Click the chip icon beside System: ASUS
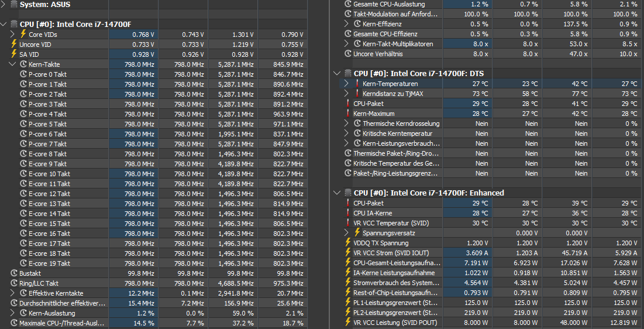Image resolution: width=644 pixels, height=329 pixels. tap(14, 5)
